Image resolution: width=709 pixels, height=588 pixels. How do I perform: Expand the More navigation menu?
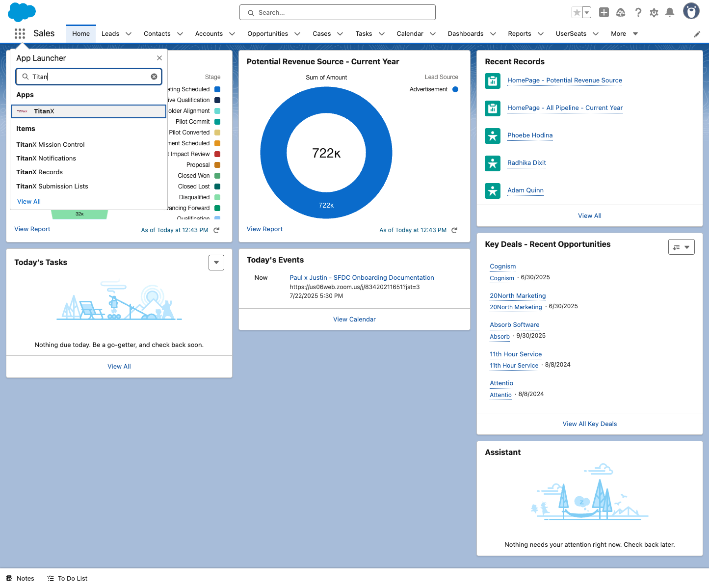pyautogui.click(x=625, y=34)
